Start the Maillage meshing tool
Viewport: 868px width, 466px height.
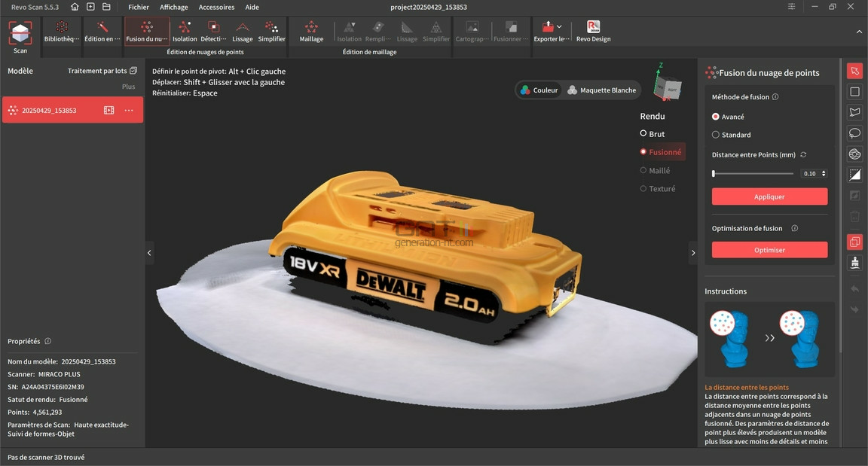311,32
